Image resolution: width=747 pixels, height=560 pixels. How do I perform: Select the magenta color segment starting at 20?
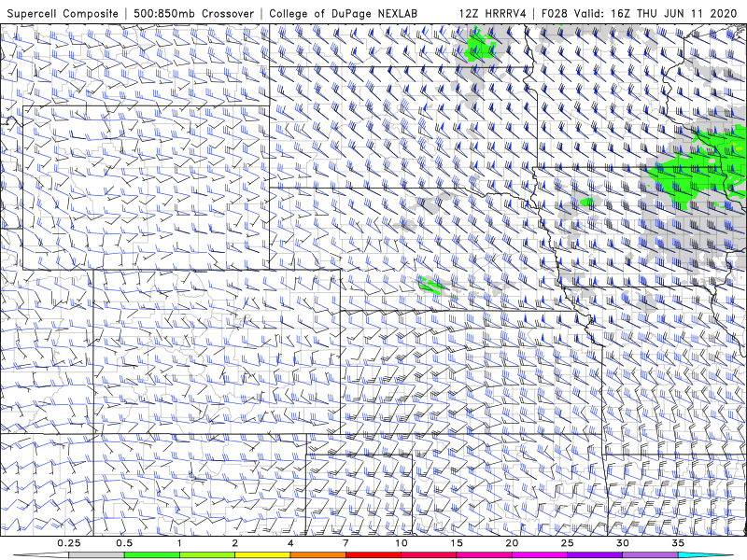[x=540, y=555]
